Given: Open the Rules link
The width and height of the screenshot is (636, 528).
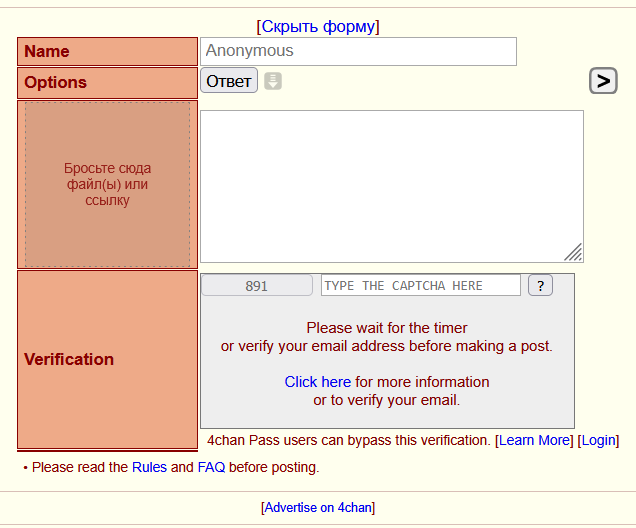Looking at the screenshot, I should (x=149, y=467).
